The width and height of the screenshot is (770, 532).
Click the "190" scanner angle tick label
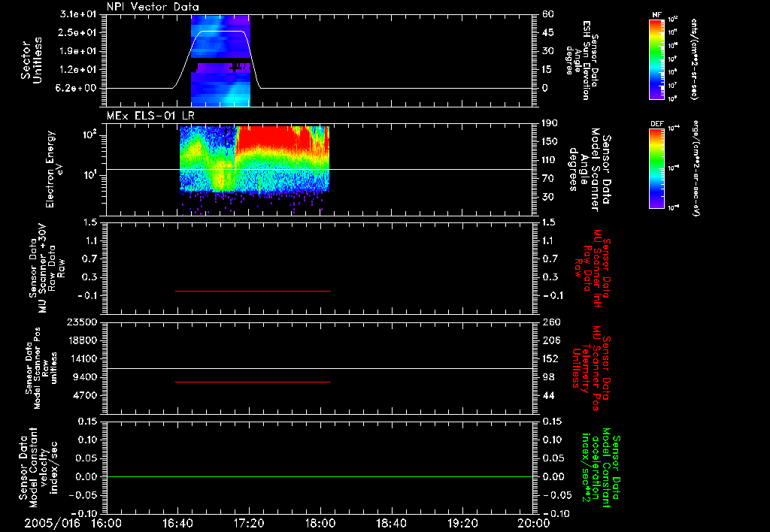click(550, 123)
